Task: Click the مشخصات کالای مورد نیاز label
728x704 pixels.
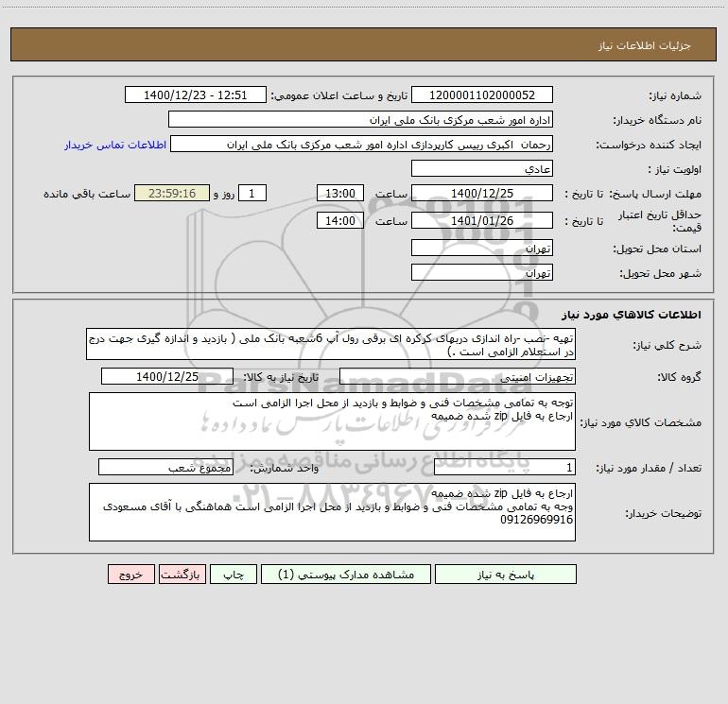Action: click(x=641, y=422)
